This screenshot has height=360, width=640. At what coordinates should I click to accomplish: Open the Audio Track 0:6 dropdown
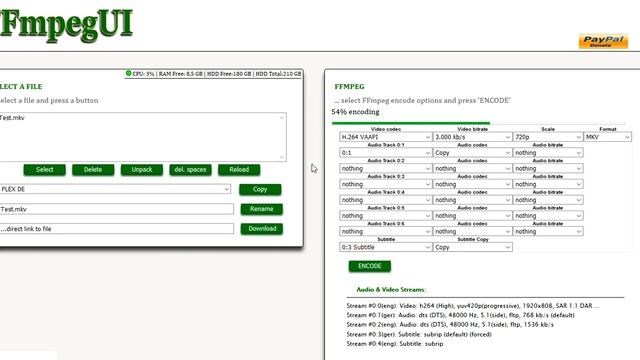click(x=385, y=231)
